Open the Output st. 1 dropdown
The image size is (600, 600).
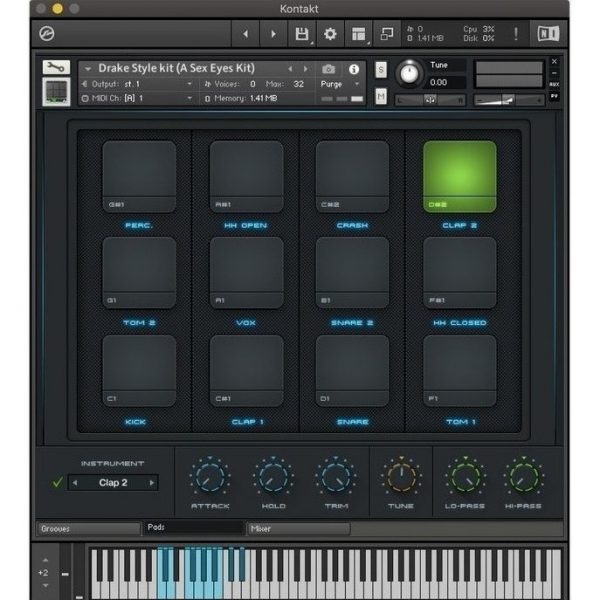coord(139,84)
